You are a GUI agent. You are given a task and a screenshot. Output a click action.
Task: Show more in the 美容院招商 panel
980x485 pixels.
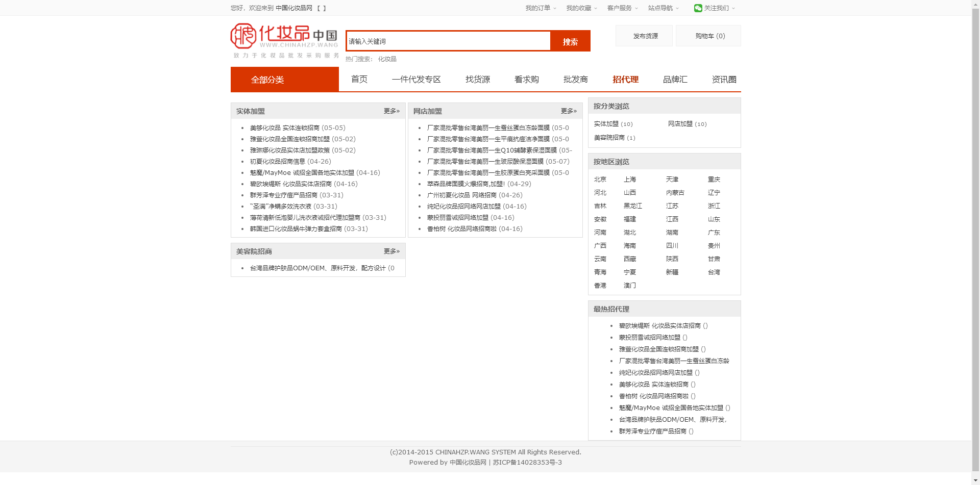[391, 251]
